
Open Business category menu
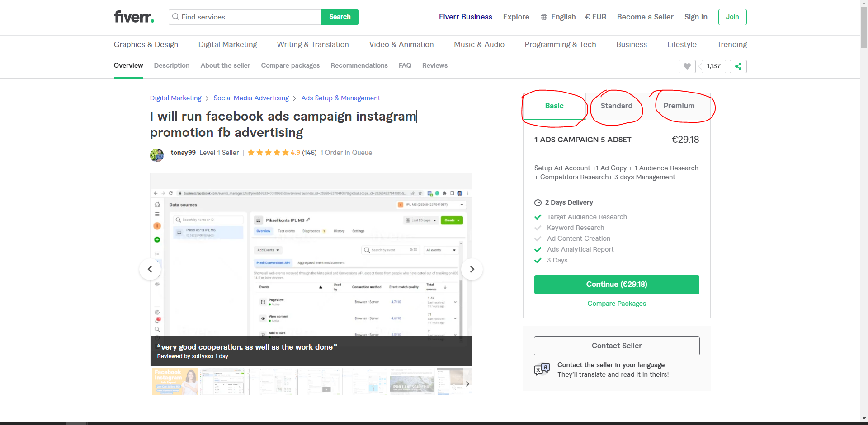pyautogui.click(x=632, y=44)
